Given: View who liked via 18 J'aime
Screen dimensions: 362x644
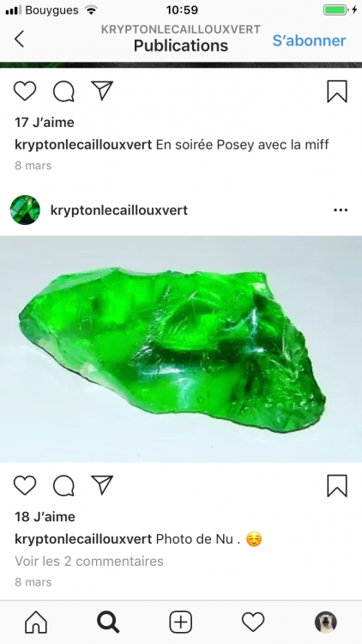Looking at the screenshot, I should coord(45,516).
